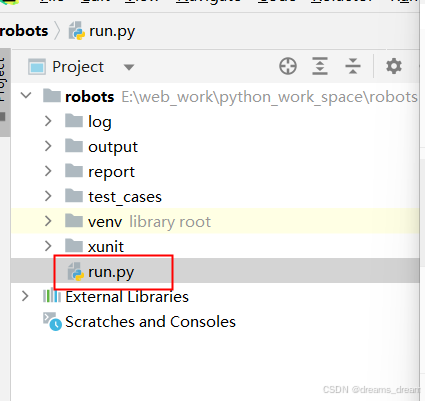This screenshot has height=401, width=425.
Task: Select run.py file in project tree
Action: [x=215, y=271]
